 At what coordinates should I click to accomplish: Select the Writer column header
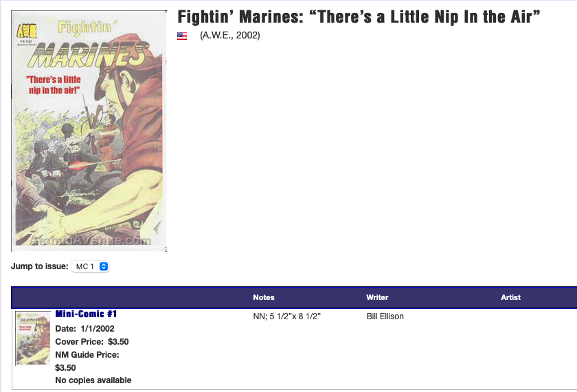point(377,297)
